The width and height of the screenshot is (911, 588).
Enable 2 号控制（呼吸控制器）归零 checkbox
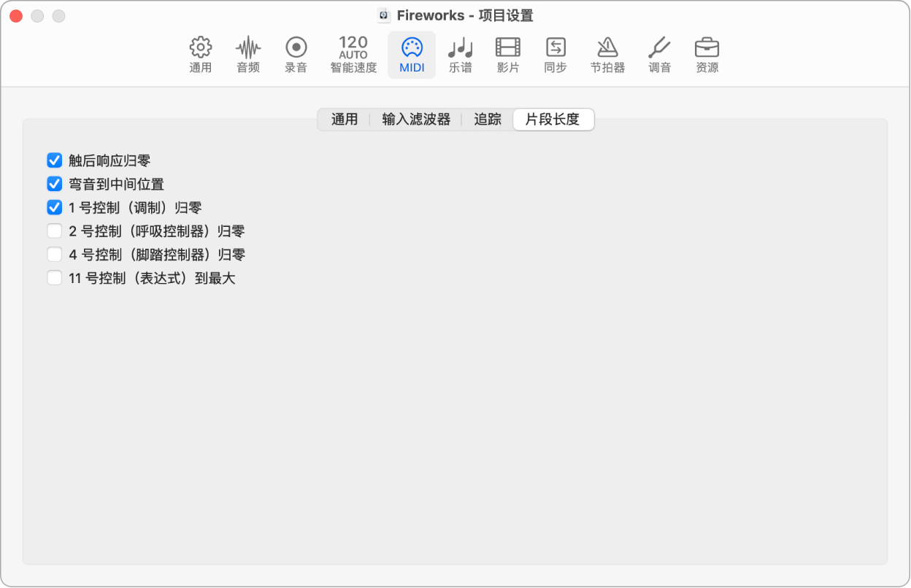pos(54,231)
